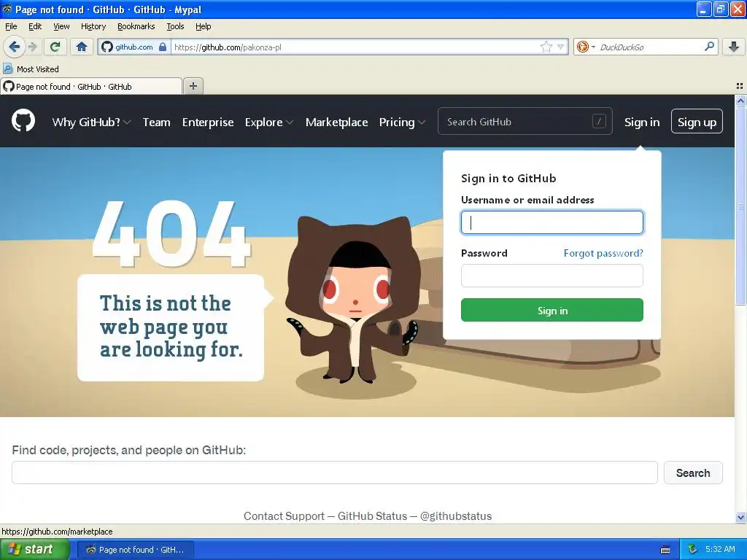The height and width of the screenshot is (560, 747).
Task: Open the Downloads arrow button
Action: point(734,47)
